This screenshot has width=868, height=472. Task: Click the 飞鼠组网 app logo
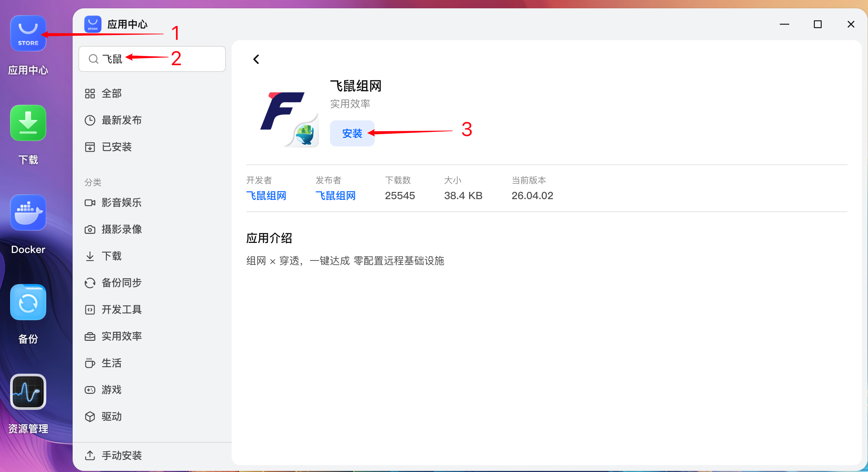[x=289, y=119]
